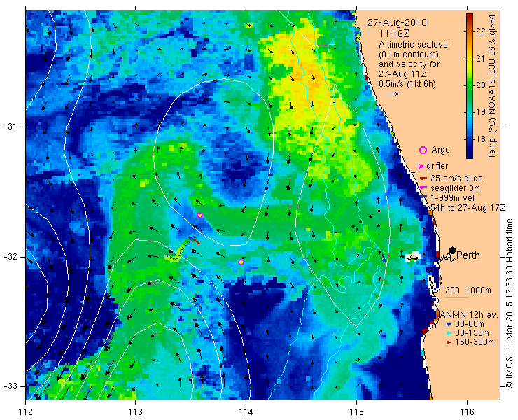Click the magenta Argo circle in the legend
518x420 pixels.
coord(423,150)
